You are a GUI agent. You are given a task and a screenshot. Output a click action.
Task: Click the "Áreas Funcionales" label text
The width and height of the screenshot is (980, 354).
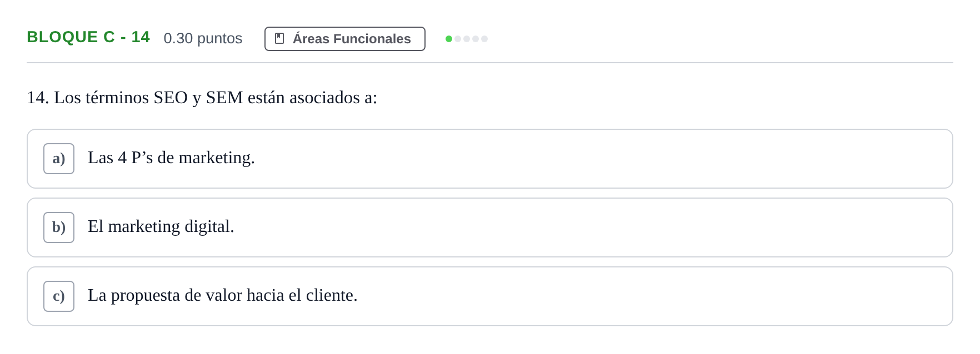(x=352, y=38)
